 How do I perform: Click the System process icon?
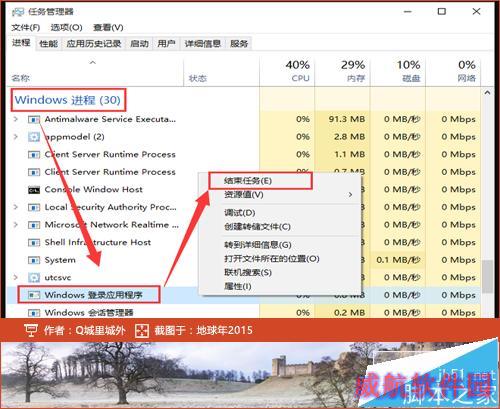click(x=34, y=260)
